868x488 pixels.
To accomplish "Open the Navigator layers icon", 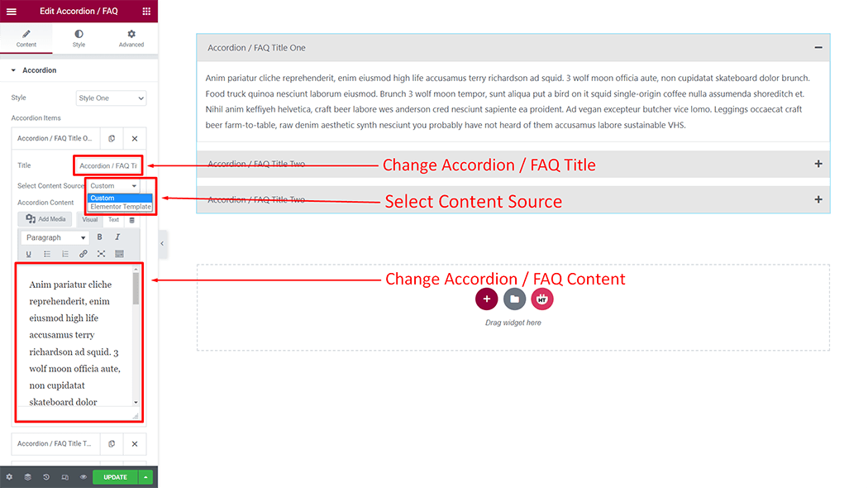I will pos(27,477).
